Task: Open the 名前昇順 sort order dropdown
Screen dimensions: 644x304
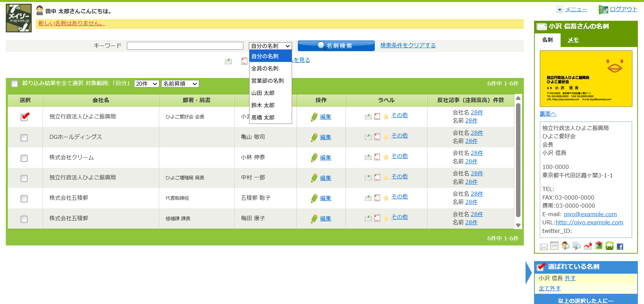Action: pyautogui.click(x=180, y=84)
